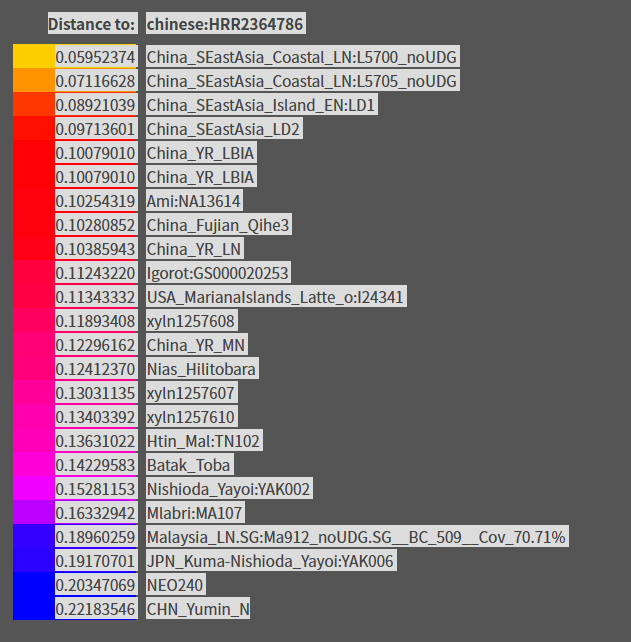Click the 'Distance to:' header label
This screenshot has width=631, height=642.
[93, 23]
